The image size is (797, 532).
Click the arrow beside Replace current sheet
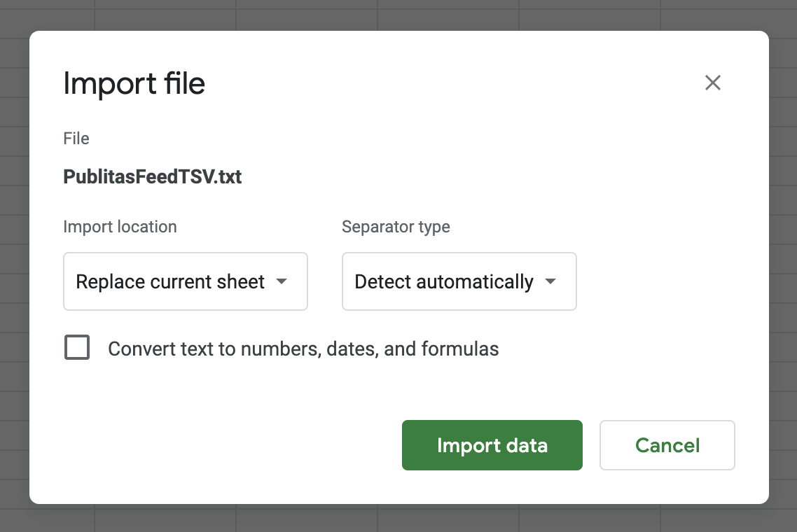282,281
